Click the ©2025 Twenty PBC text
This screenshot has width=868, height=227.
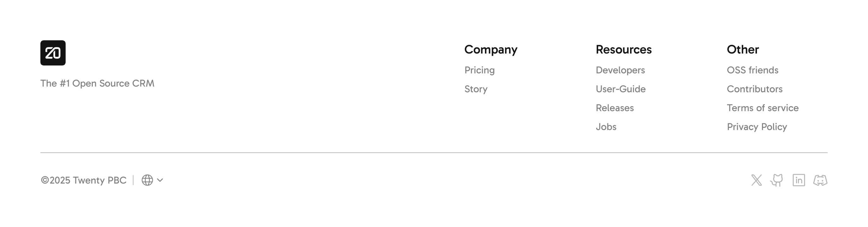(x=84, y=180)
